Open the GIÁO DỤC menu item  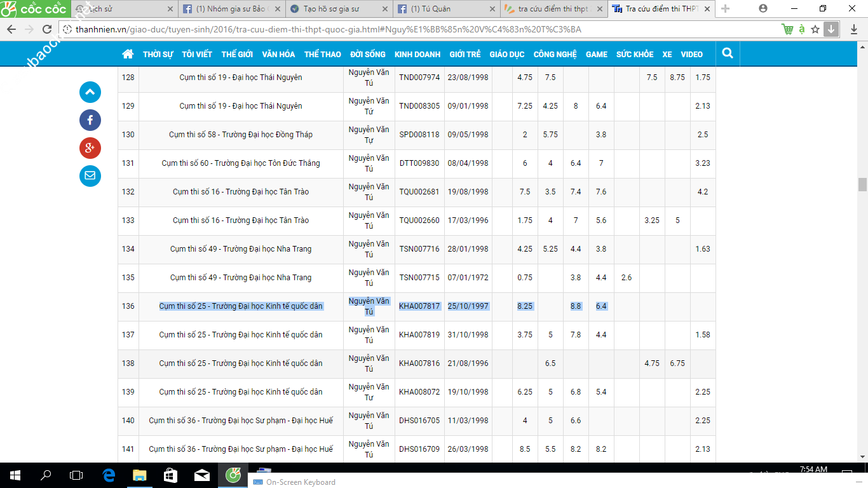point(506,55)
